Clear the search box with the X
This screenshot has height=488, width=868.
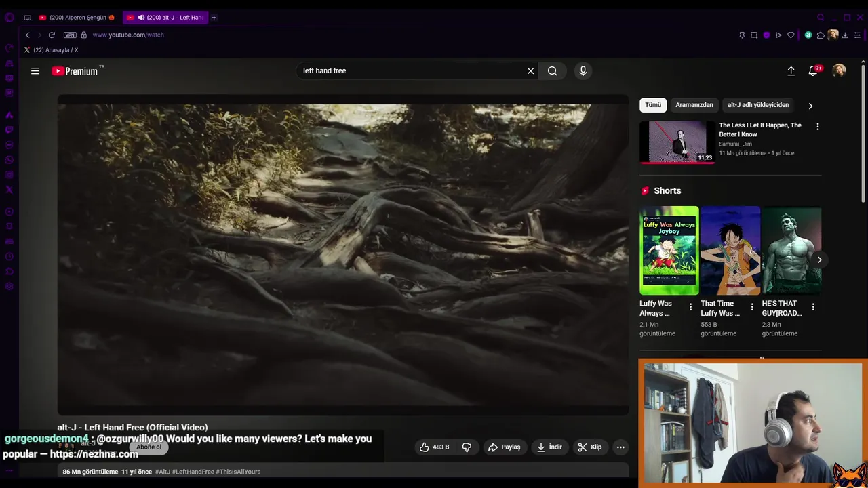click(x=530, y=70)
